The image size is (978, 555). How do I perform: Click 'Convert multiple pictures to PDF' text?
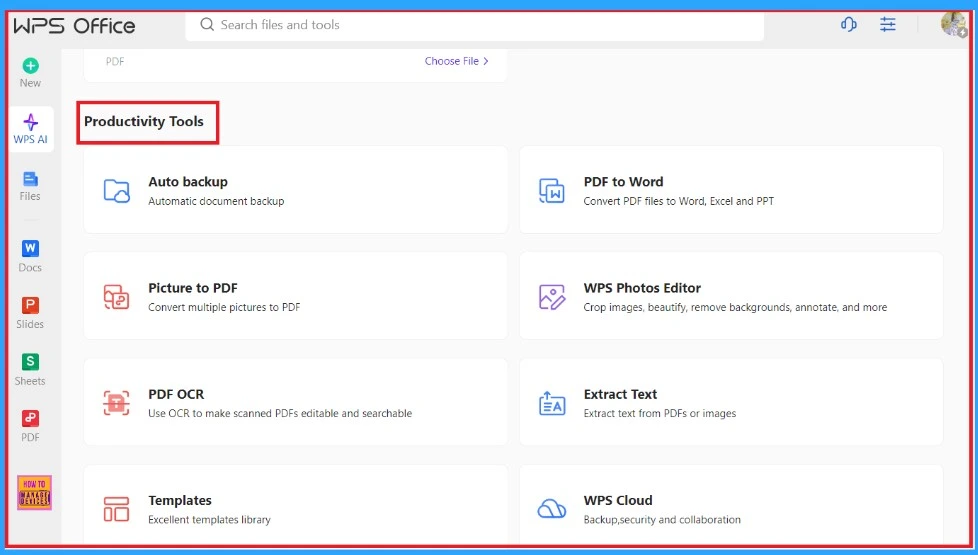point(224,307)
